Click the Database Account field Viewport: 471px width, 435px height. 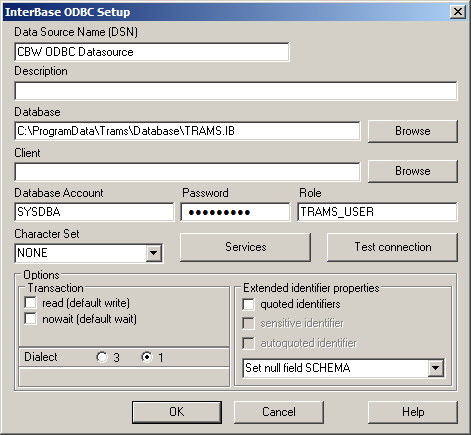[x=94, y=212]
